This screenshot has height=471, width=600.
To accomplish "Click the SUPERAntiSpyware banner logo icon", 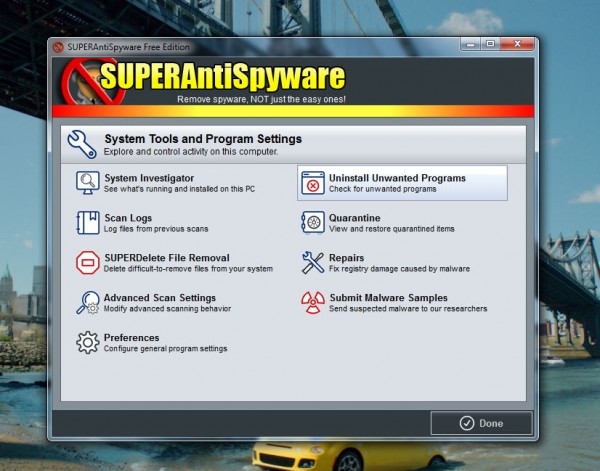I will click(94, 82).
